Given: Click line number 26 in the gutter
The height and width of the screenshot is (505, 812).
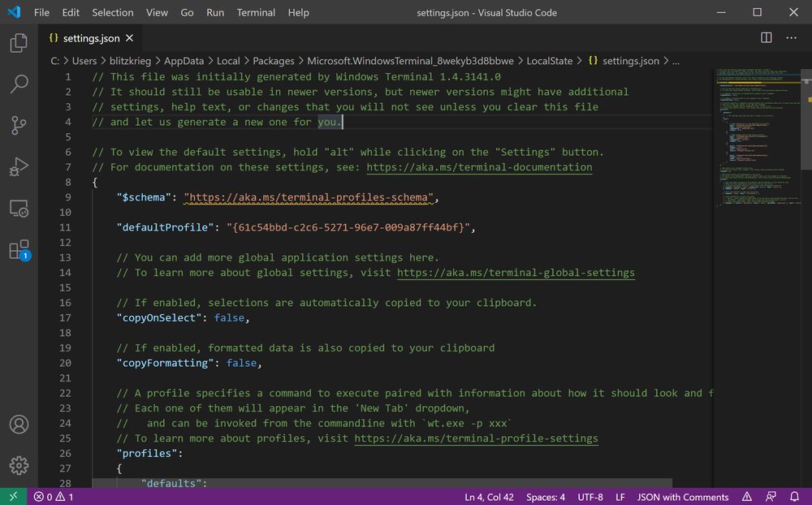Looking at the screenshot, I should [x=65, y=453].
